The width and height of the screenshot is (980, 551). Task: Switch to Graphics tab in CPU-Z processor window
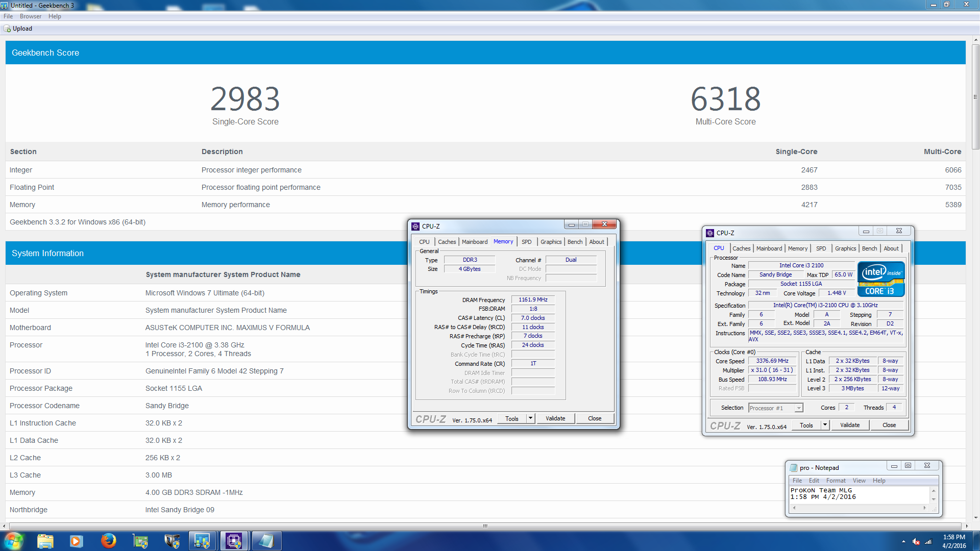(x=845, y=248)
